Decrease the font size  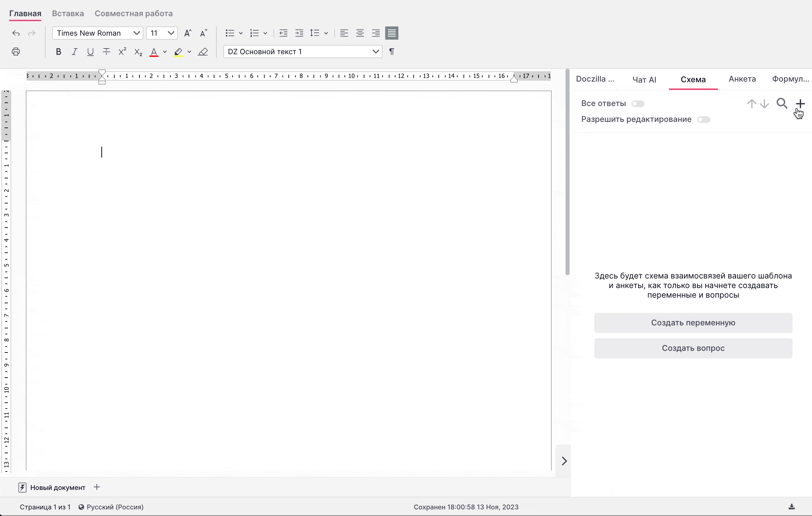click(204, 33)
